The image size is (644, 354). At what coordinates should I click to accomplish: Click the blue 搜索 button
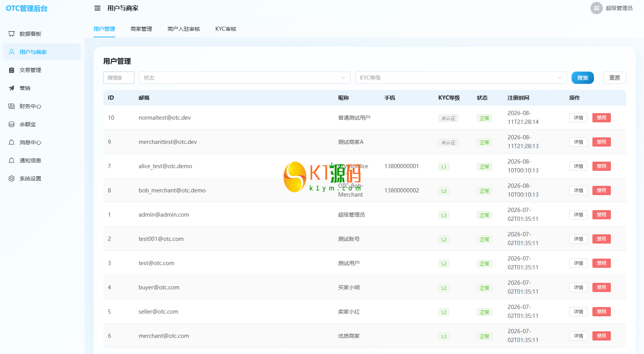583,78
